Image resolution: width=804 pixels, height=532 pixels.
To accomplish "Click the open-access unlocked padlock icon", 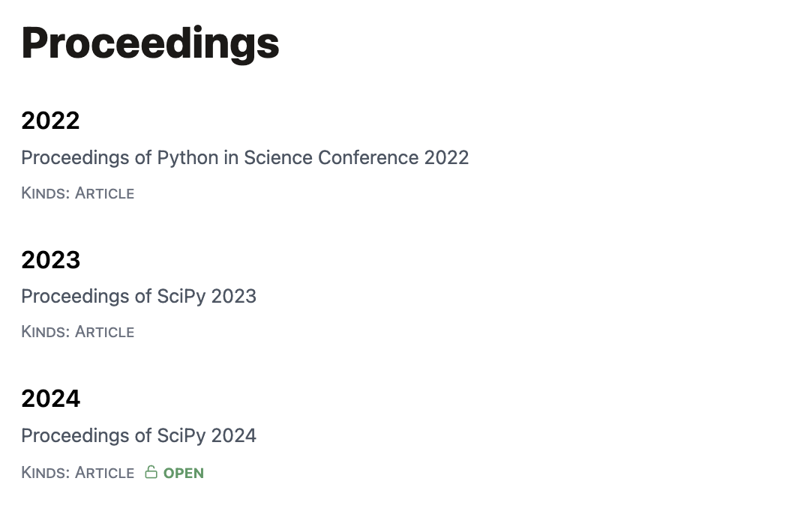I will click(151, 472).
